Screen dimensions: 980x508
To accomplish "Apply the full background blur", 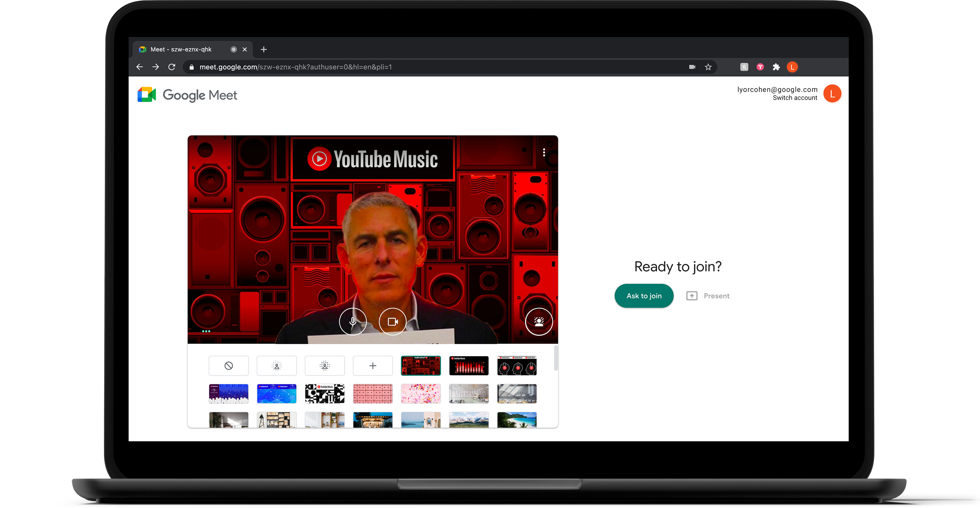I will [325, 365].
